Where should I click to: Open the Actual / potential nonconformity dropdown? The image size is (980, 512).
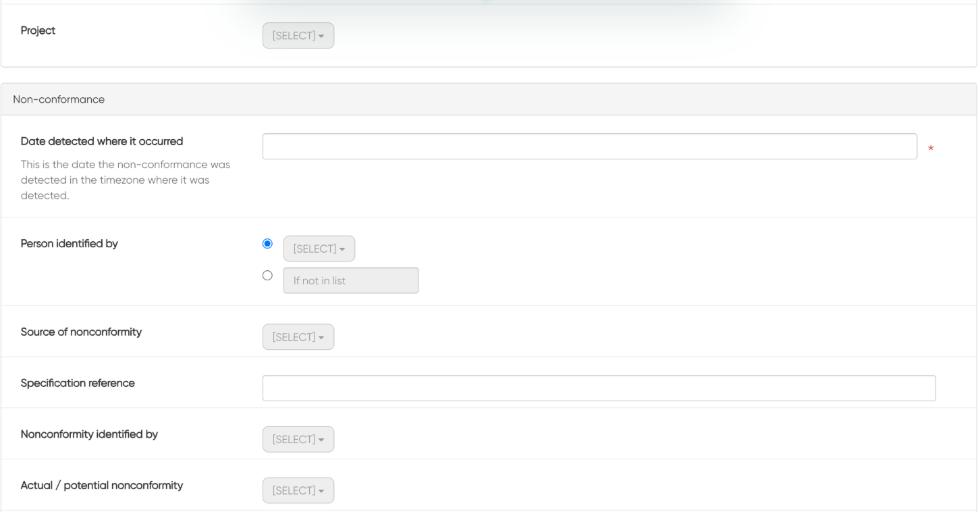point(298,491)
